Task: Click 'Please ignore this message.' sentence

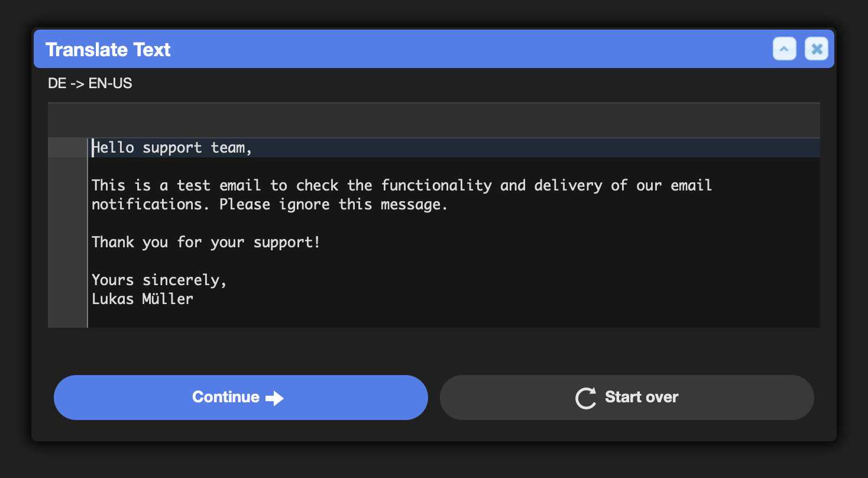Action: [333, 205]
